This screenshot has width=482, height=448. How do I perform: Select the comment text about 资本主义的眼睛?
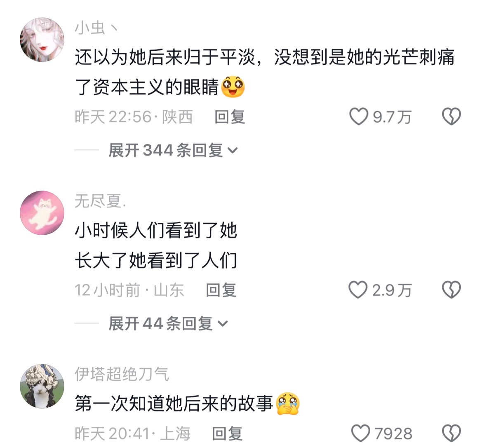click(x=265, y=72)
